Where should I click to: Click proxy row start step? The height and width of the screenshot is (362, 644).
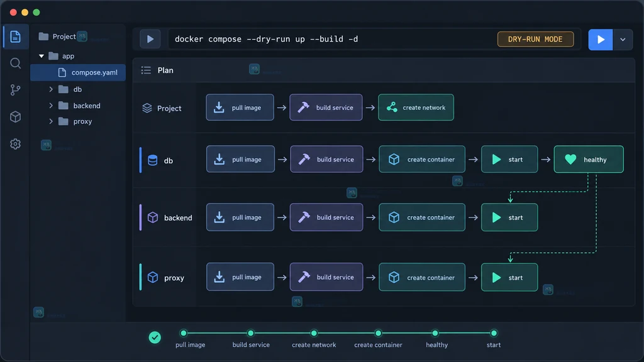509,277
